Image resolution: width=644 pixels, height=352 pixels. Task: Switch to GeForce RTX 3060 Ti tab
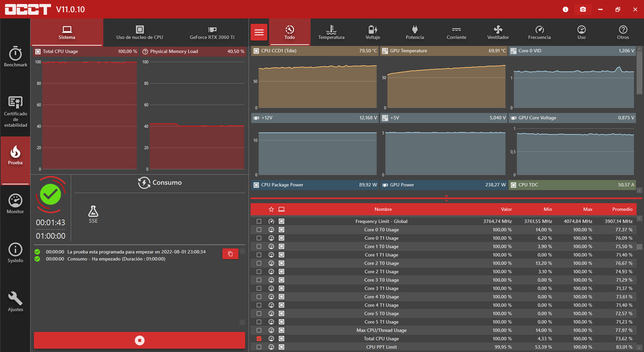point(212,33)
